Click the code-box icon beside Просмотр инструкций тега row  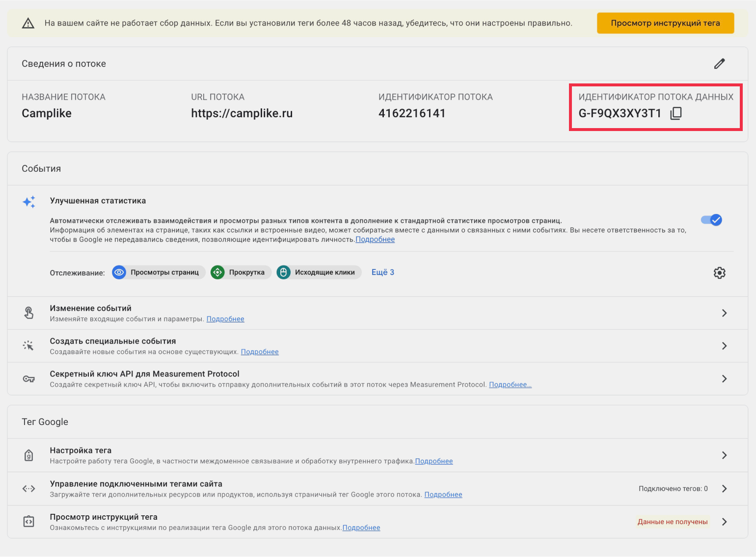[29, 522]
